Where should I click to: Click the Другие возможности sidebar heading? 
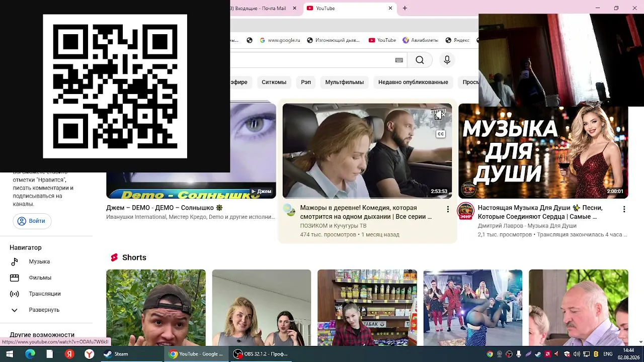tap(42, 335)
